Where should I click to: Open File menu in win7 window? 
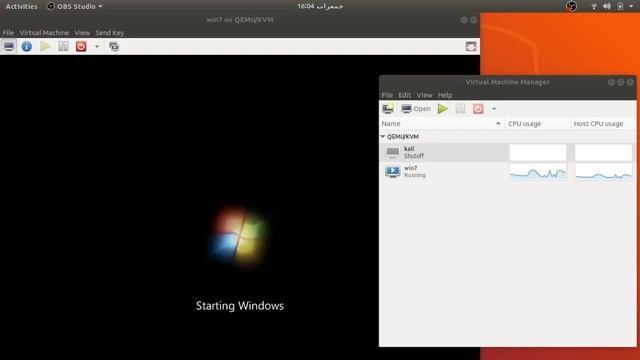tap(8, 33)
